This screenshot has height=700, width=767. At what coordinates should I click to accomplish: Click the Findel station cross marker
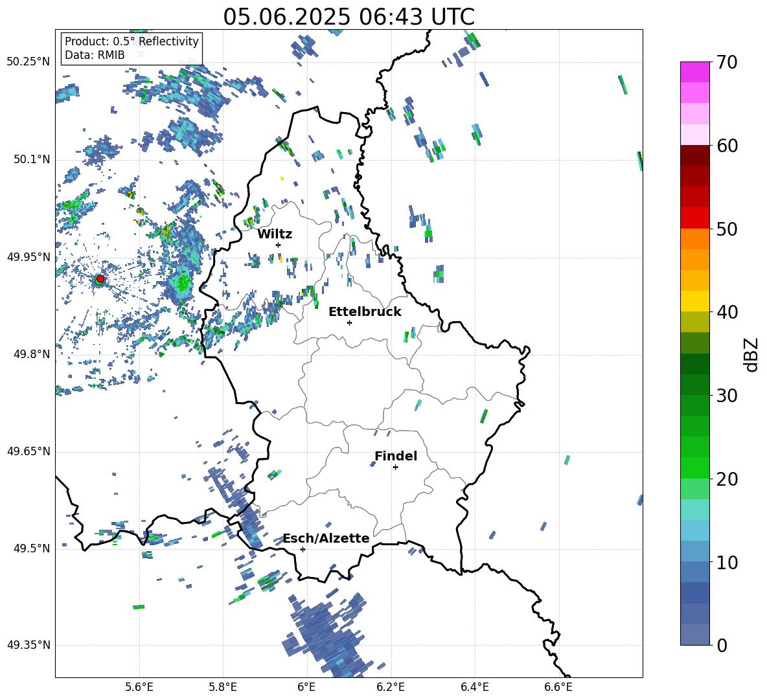395,468
